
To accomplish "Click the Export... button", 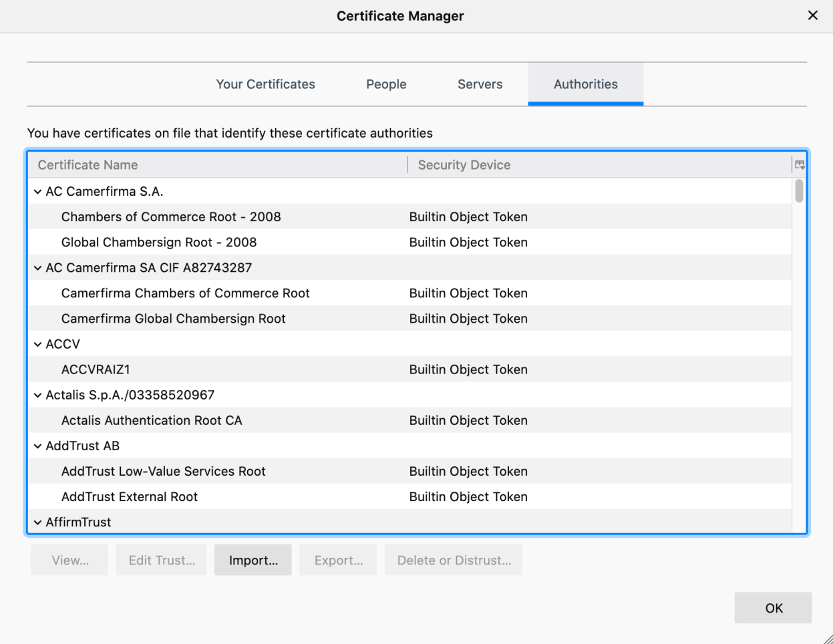I will pyautogui.click(x=339, y=560).
